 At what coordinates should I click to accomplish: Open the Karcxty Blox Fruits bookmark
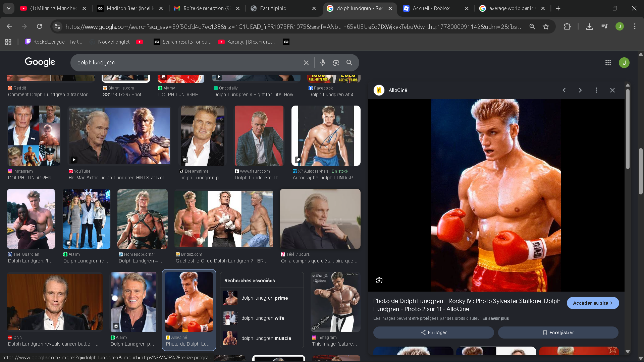(x=247, y=42)
